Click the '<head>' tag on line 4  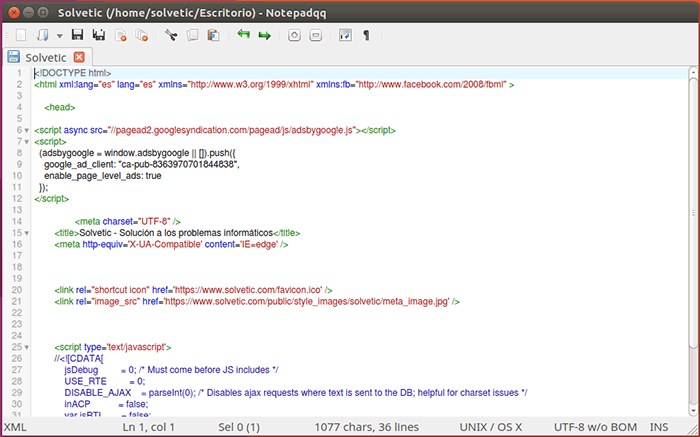point(60,107)
